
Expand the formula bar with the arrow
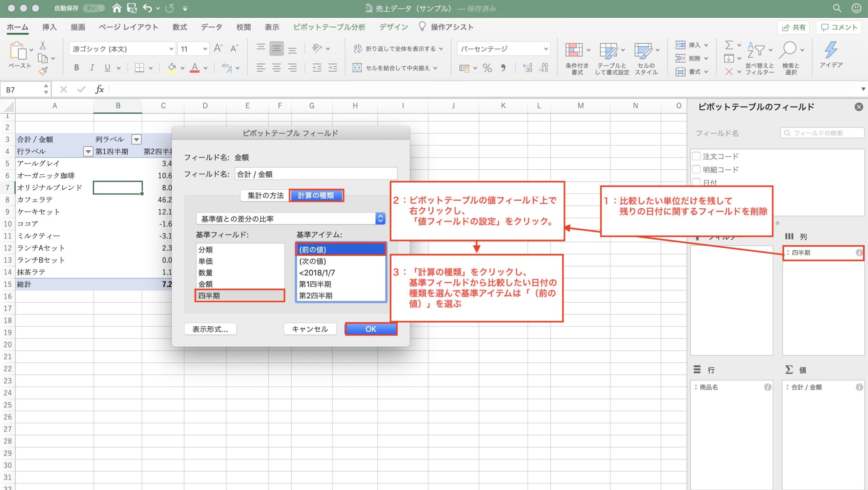[x=863, y=89]
